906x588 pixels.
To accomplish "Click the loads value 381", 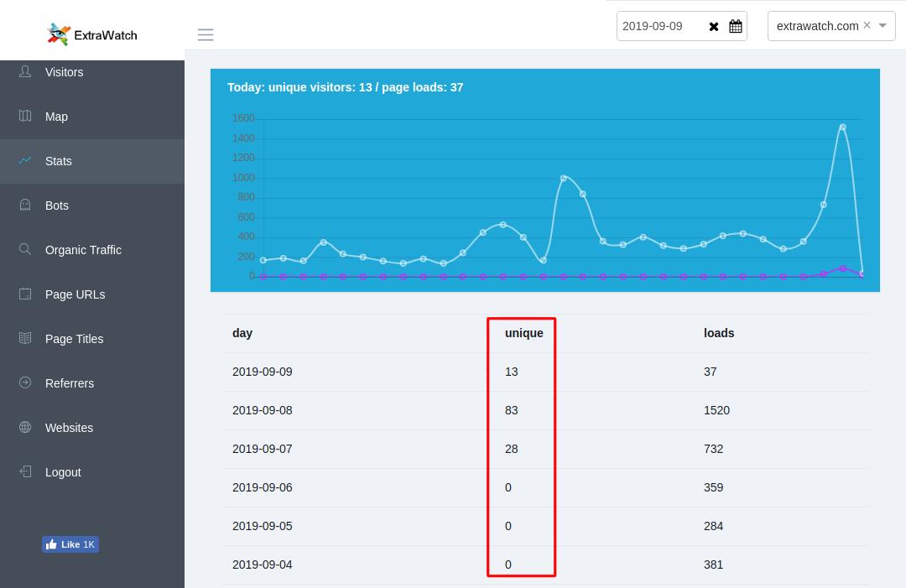I will 714,565.
